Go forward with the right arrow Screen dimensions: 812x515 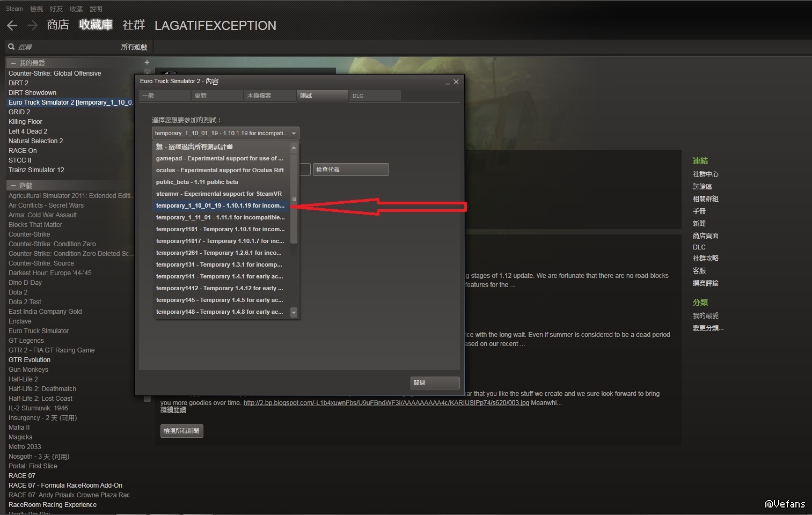pyautogui.click(x=32, y=25)
